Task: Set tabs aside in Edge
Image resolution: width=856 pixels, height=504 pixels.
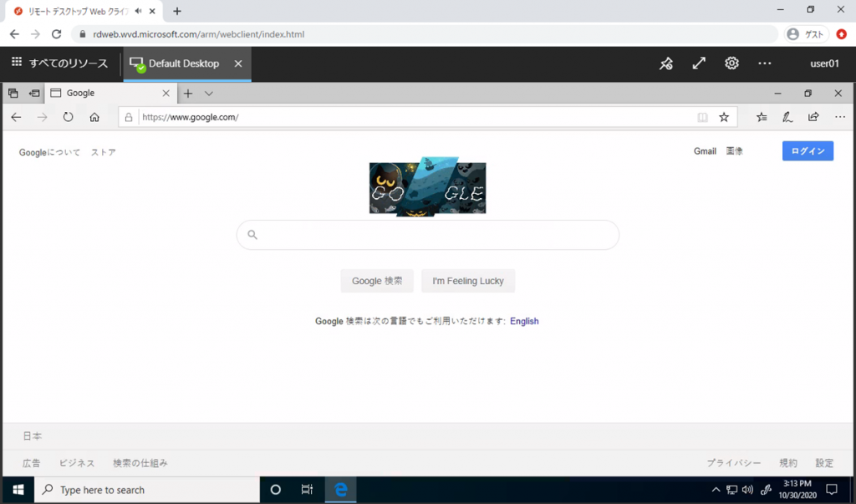Action: (x=12, y=93)
